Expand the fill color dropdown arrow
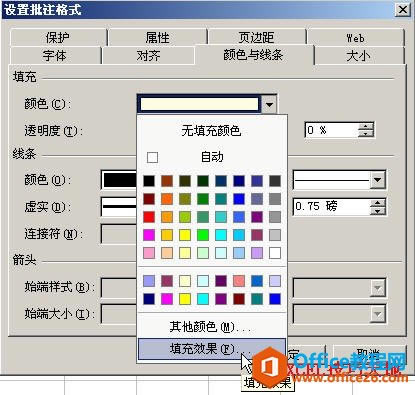The image size is (415, 395). 269,104
